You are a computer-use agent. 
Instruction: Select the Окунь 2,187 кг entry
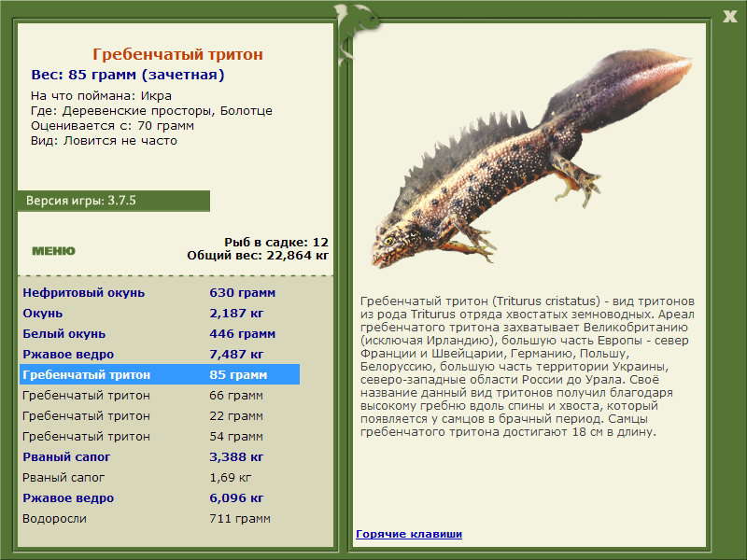coord(160,314)
